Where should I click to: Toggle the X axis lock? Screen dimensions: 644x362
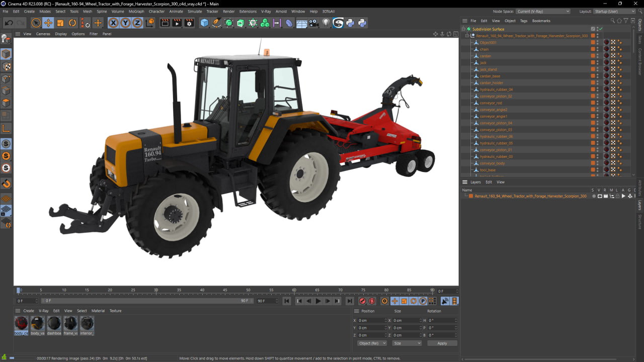tap(113, 23)
